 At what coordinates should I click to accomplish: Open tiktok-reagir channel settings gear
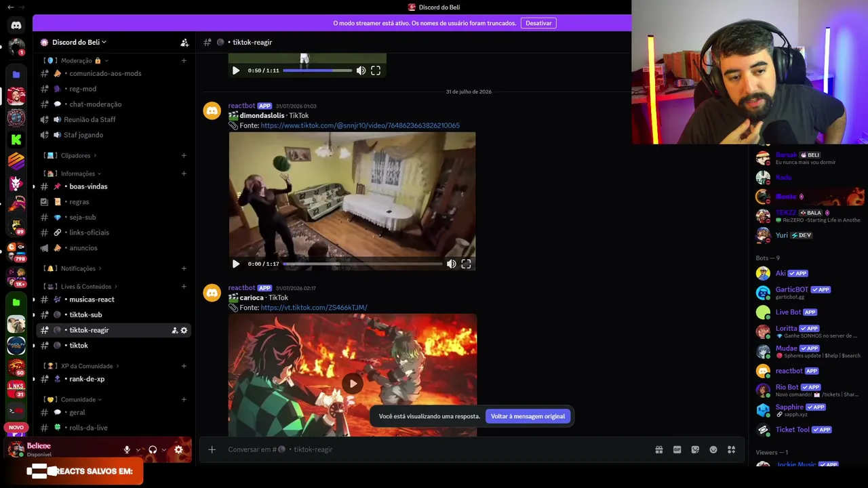click(184, 330)
